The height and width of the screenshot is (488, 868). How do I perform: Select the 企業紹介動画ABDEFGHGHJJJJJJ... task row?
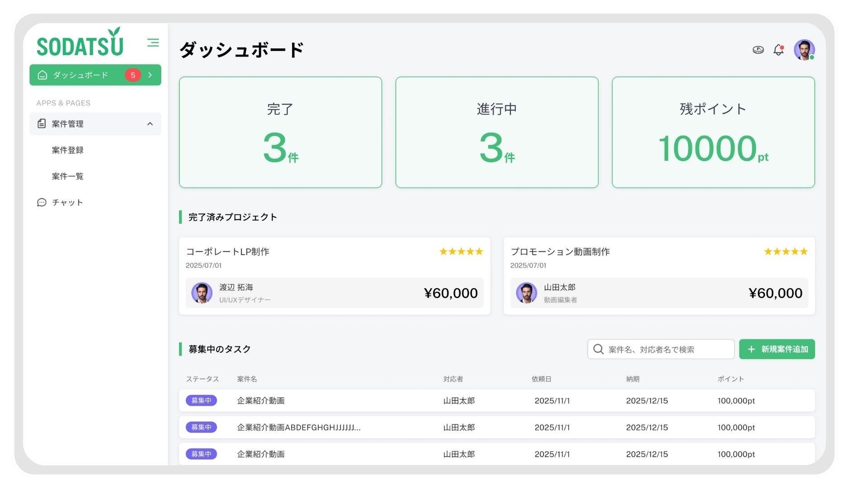click(x=298, y=427)
